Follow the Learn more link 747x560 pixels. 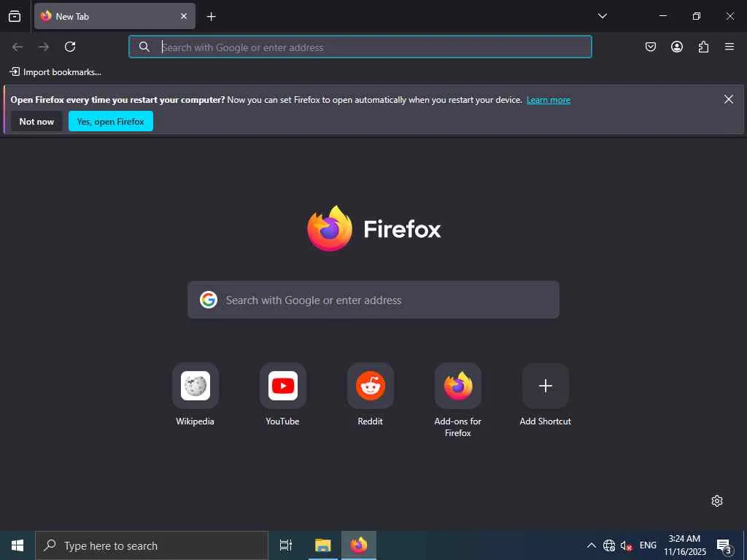[x=549, y=100]
